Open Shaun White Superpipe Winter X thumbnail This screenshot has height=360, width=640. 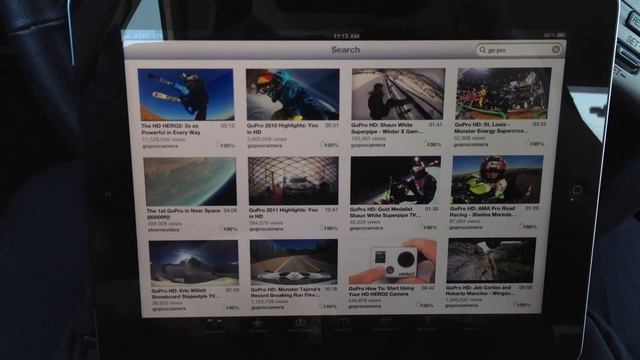pos(398,94)
